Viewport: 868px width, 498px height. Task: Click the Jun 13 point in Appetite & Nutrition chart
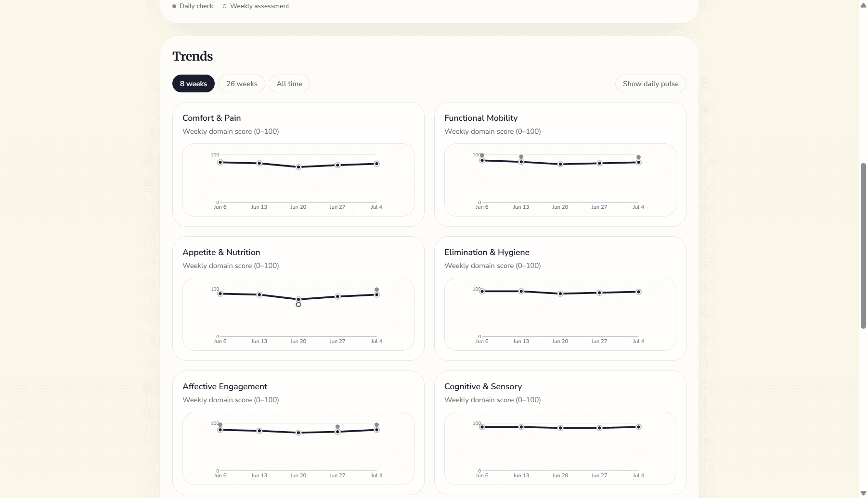(259, 294)
